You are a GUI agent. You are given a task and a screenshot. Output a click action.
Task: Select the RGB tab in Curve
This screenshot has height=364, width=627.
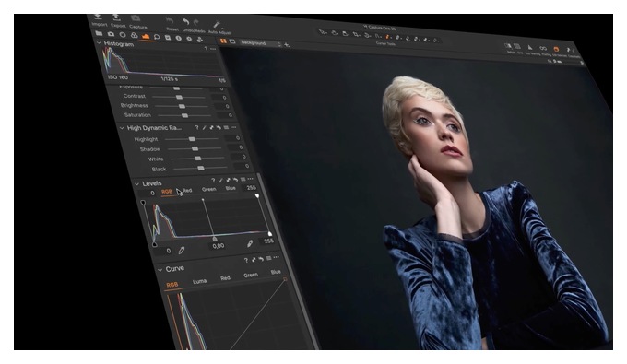pos(172,285)
